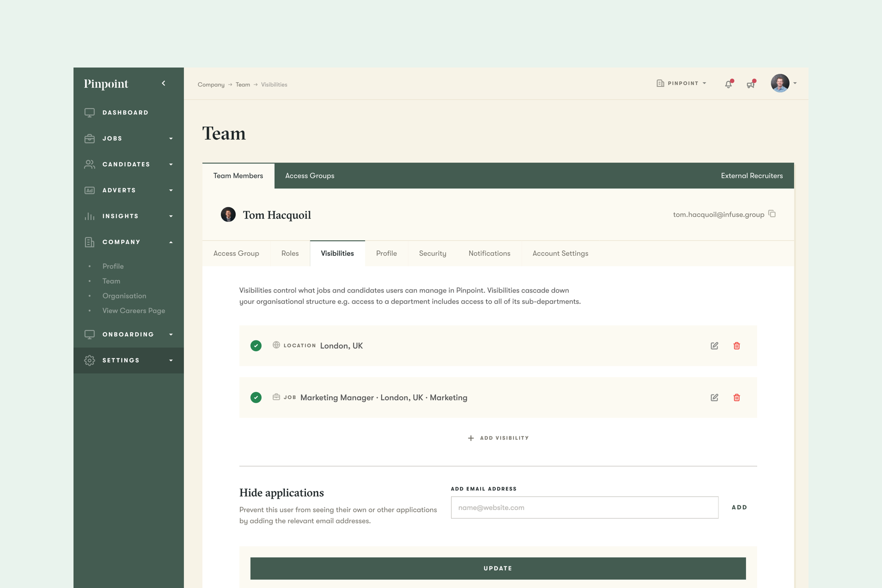Edit the London, UK location visibility
The height and width of the screenshot is (588, 882).
click(714, 346)
